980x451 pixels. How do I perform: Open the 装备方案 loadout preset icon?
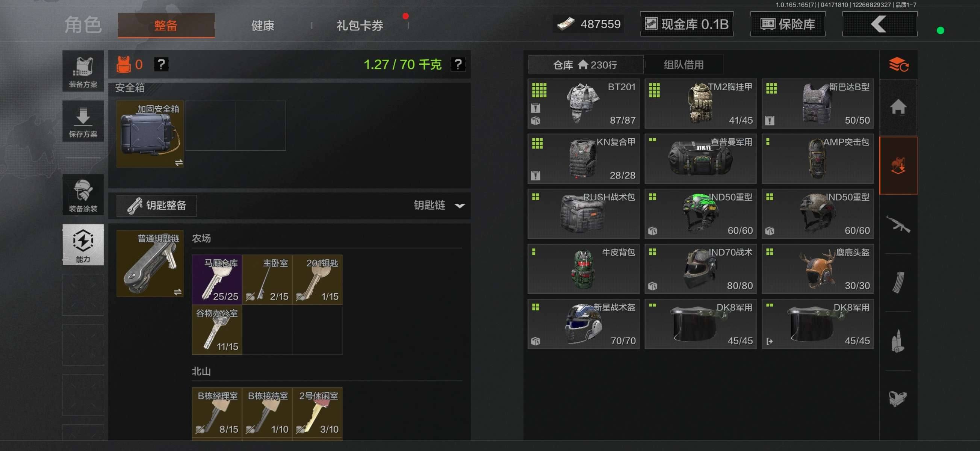coord(83,71)
